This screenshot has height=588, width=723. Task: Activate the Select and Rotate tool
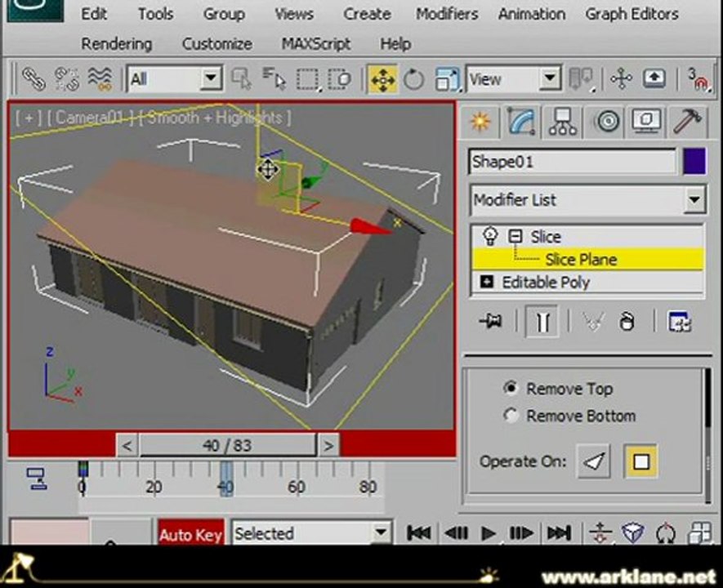click(x=413, y=79)
